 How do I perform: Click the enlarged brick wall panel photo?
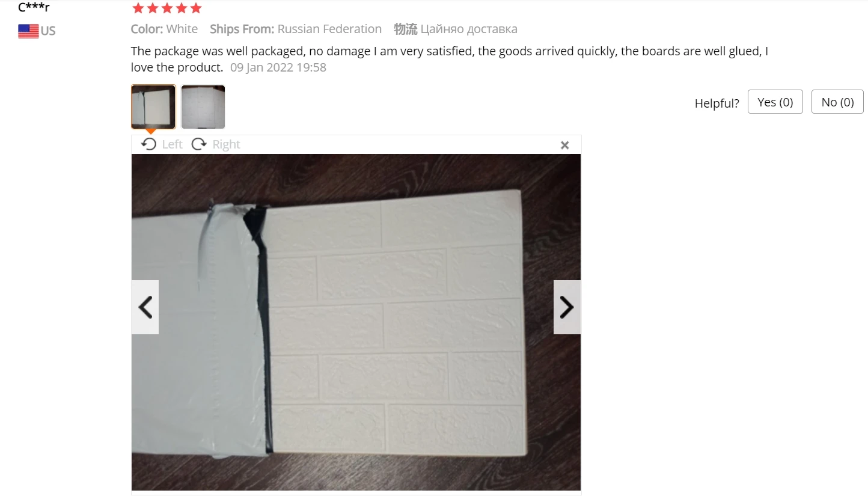pos(356,322)
